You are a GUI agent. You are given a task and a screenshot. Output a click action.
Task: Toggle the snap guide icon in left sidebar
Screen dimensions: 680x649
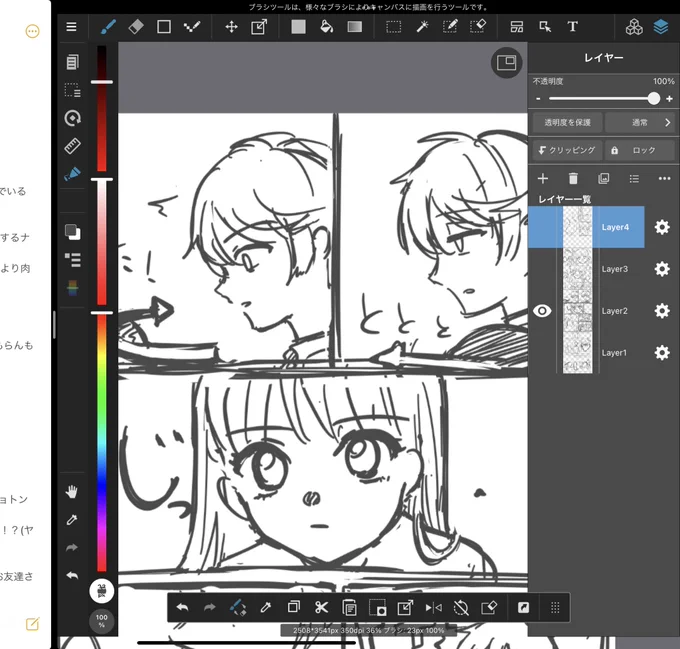point(72,174)
